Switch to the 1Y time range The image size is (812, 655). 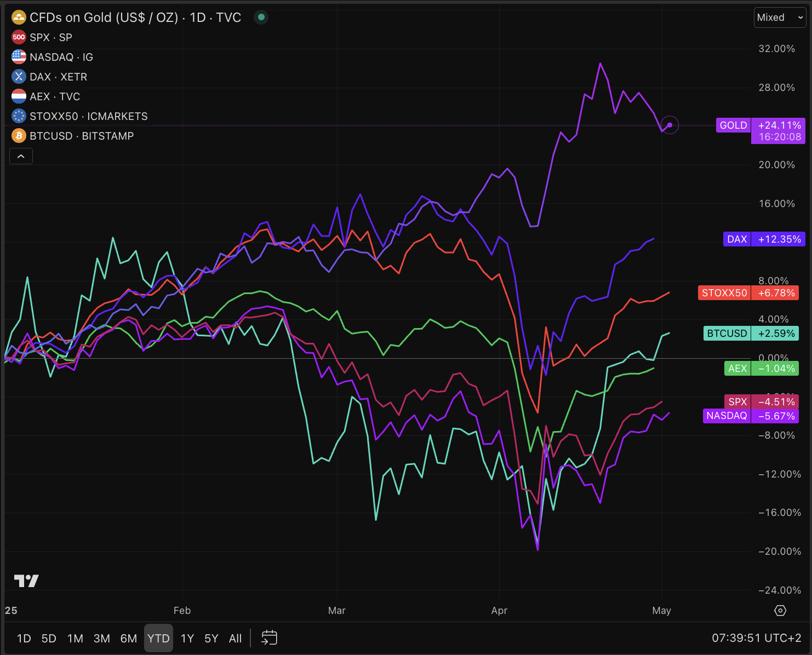point(187,638)
